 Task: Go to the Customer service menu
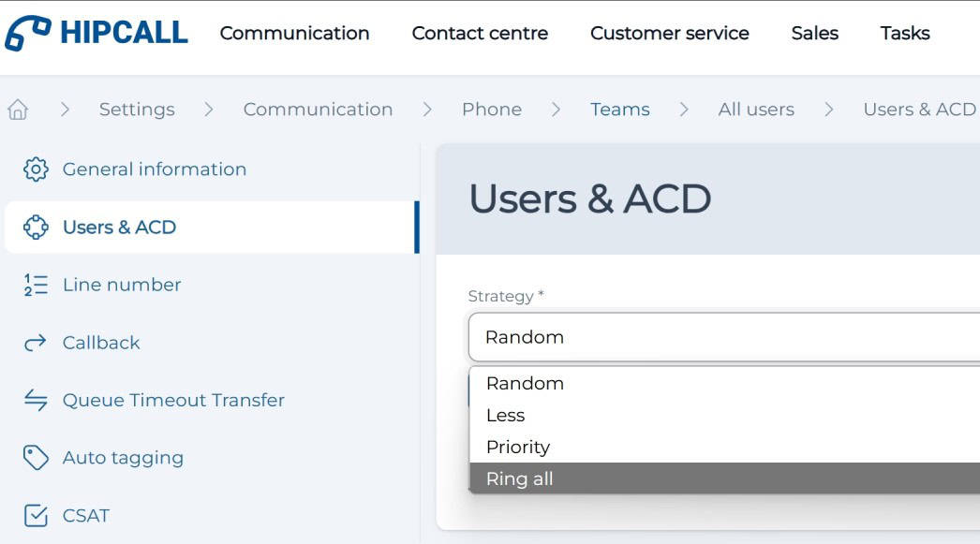[x=669, y=34]
